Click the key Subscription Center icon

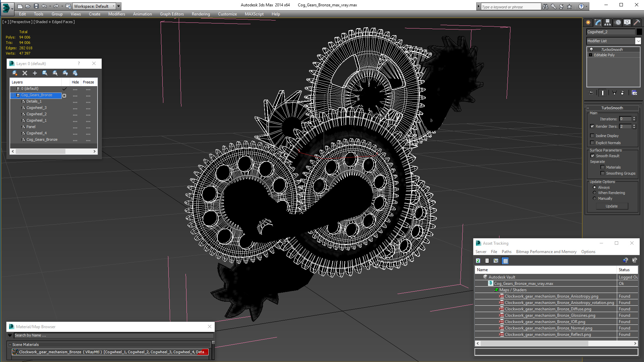[x=553, y=6]
